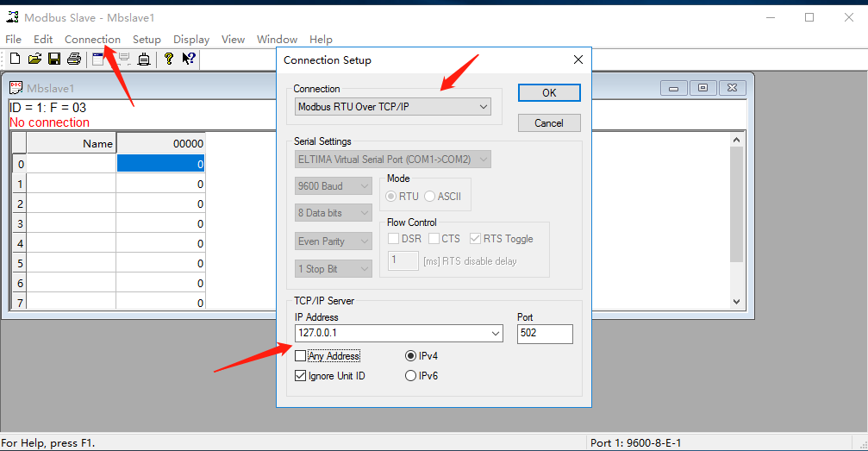Open the Display menu
868x451 pixels.
[x=190, y=39]
